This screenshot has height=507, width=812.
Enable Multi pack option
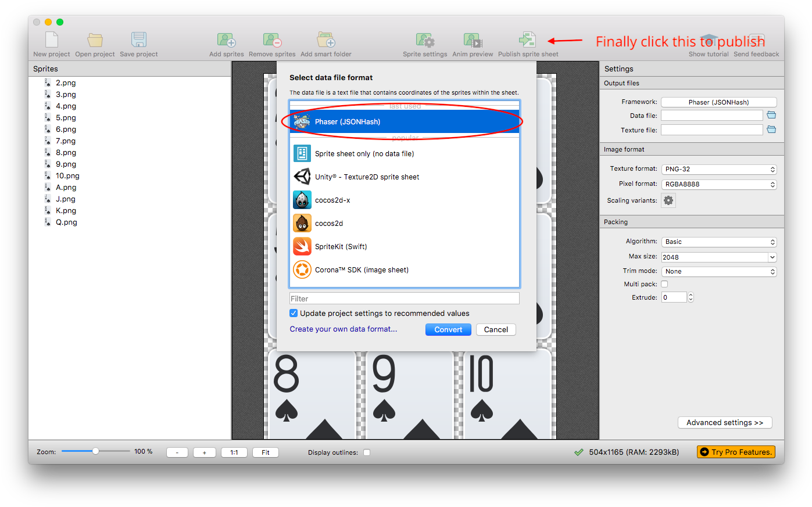[666, 283]
